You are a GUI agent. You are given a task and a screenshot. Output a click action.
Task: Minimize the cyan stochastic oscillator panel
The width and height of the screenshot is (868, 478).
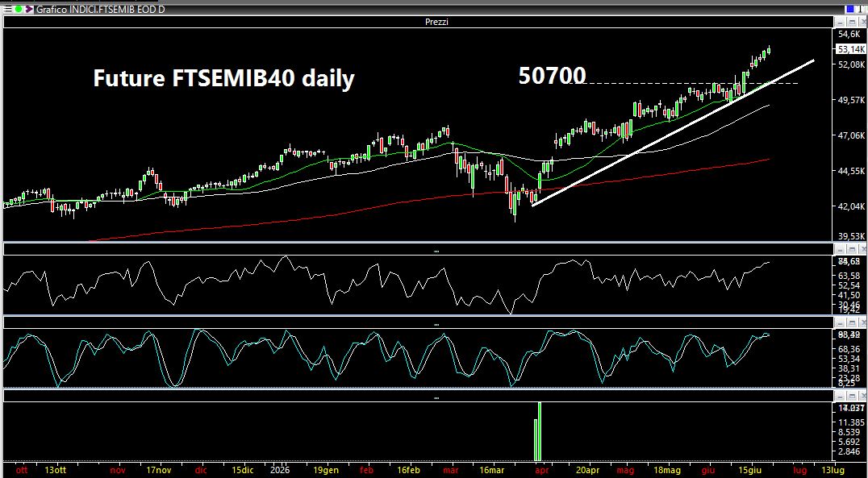[x=841, y=322]
